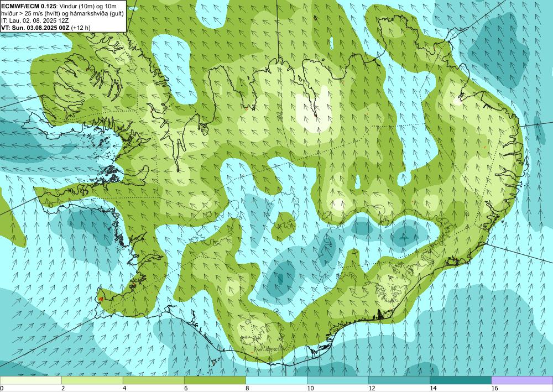The image size is (553, 392).
Task: Click the legend label "14"
Action: click(433, 388)
